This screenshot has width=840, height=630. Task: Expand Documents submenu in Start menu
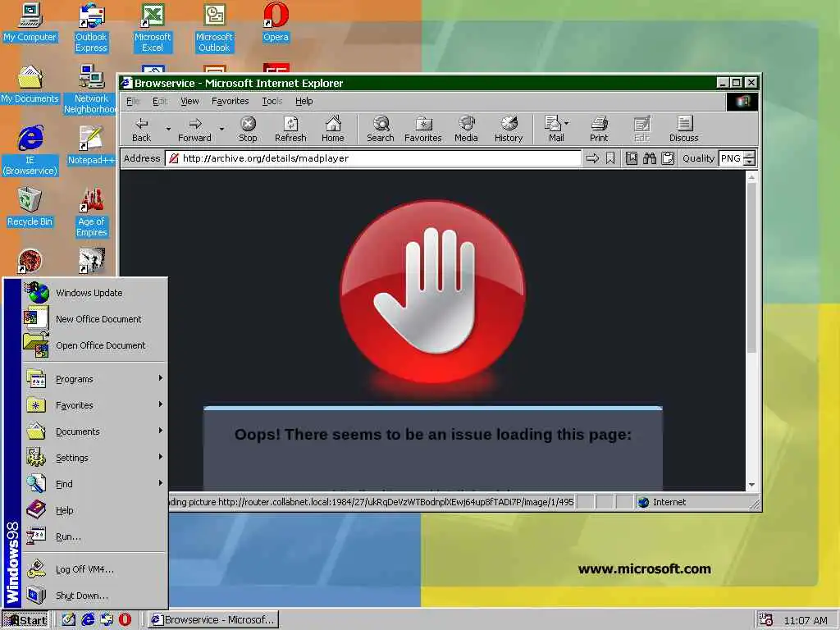click(x=95, y=431)
